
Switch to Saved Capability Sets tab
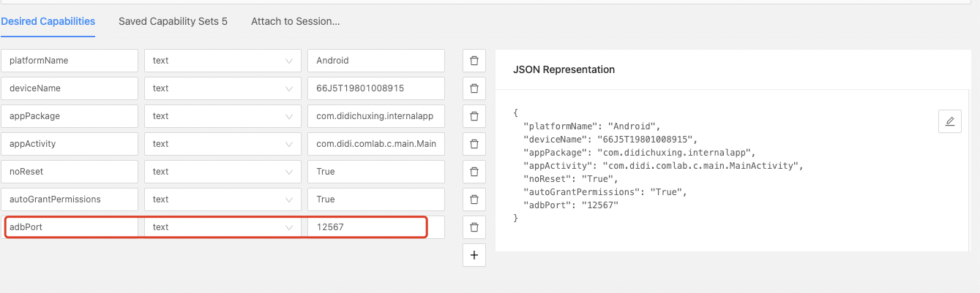pos(173,21)
